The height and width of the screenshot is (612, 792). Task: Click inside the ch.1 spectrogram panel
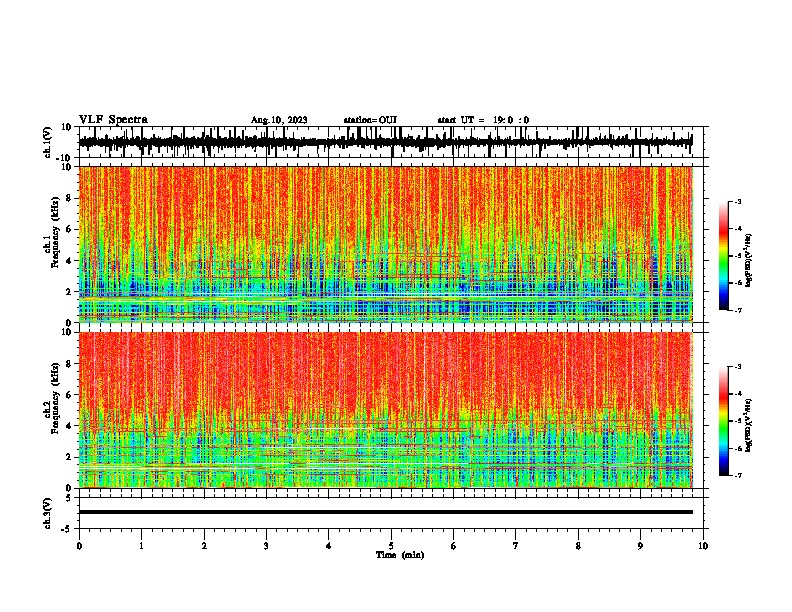(385, 244)
